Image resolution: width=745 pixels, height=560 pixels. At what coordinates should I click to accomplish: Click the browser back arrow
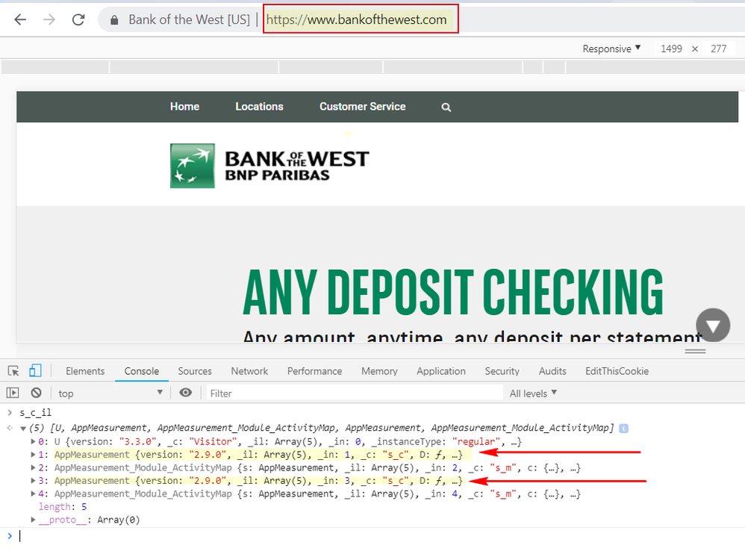click(x=20, y=20)
